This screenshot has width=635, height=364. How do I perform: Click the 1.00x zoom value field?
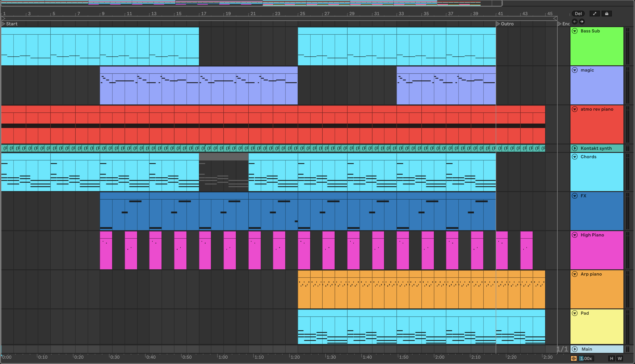point(586,358)
